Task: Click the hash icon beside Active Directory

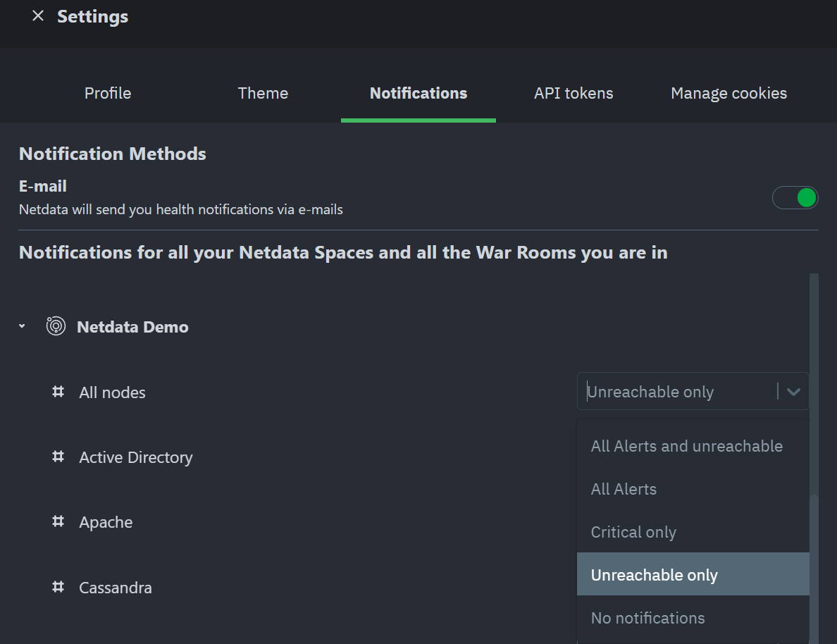Action: coord(58,457)
